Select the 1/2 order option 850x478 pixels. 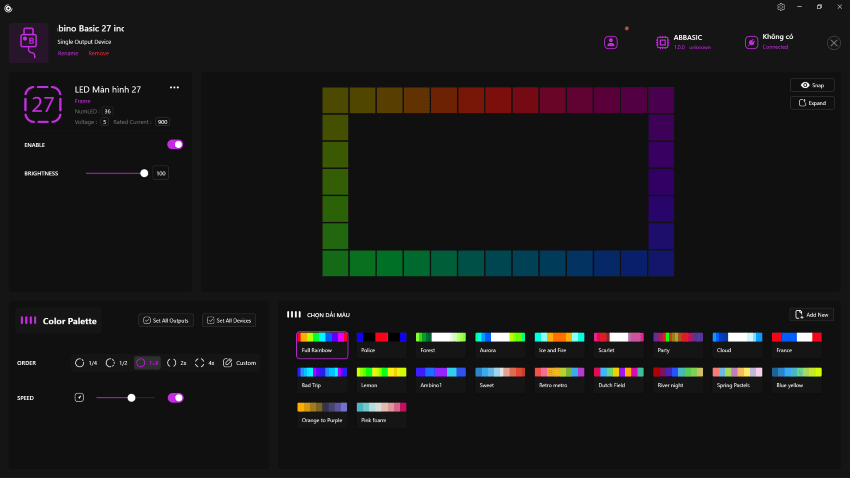point(117,363)
